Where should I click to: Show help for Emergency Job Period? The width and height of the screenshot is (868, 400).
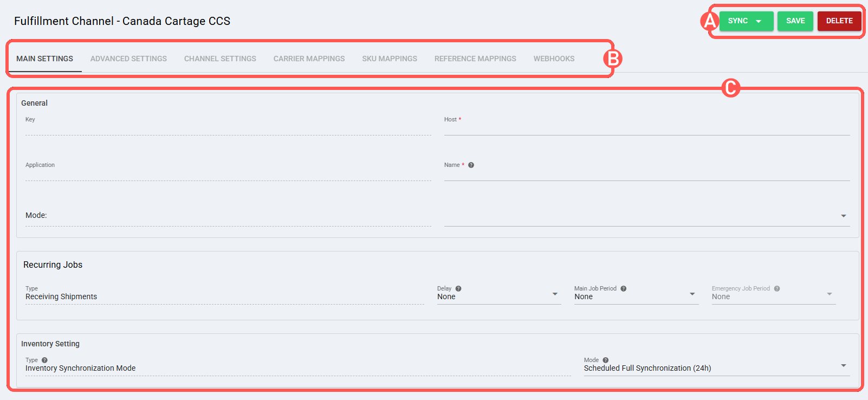[x=777, y=289]
